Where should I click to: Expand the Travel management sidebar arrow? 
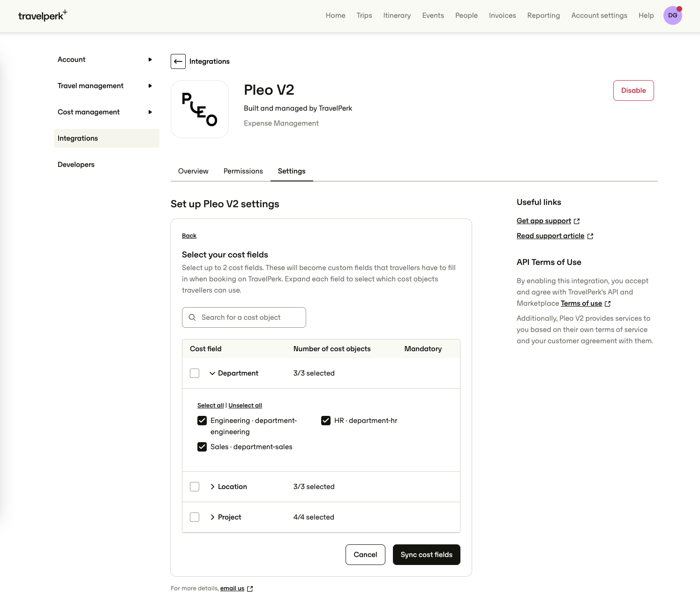tap(150, 86)
